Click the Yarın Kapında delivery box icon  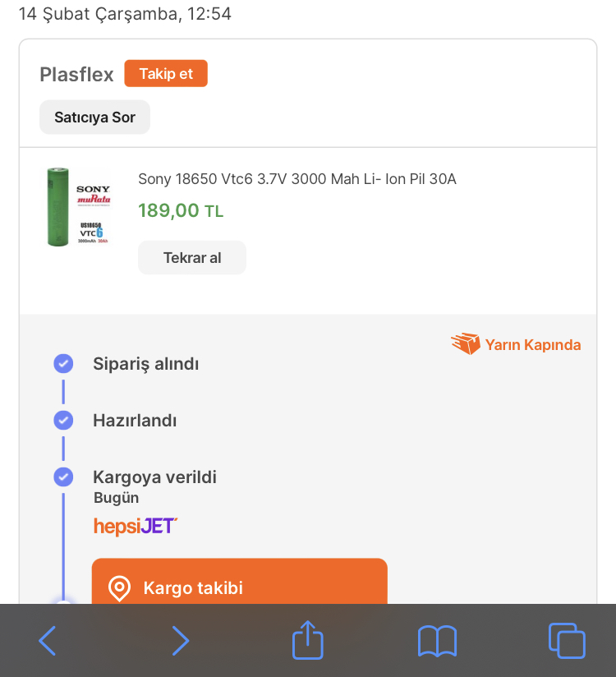point(465,344)
